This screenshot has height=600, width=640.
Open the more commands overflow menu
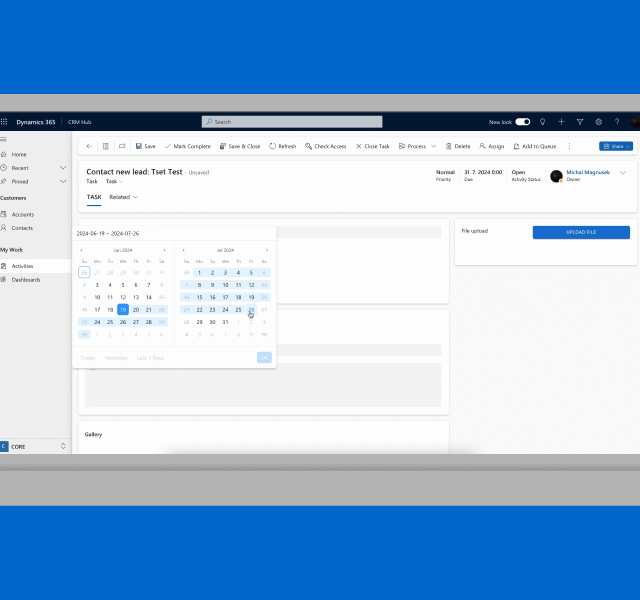click(569, 146)
